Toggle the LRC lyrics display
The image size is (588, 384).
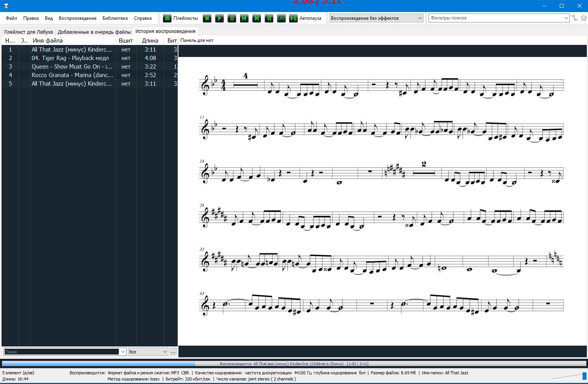pyautogui.click(x=281, y=18)
